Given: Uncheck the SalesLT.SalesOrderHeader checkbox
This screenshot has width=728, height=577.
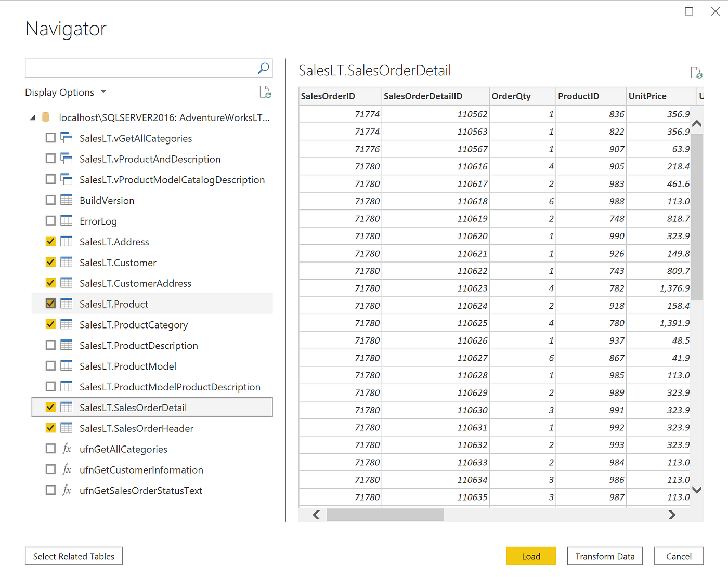Looking at the screenshot, I should coord(50,428).
